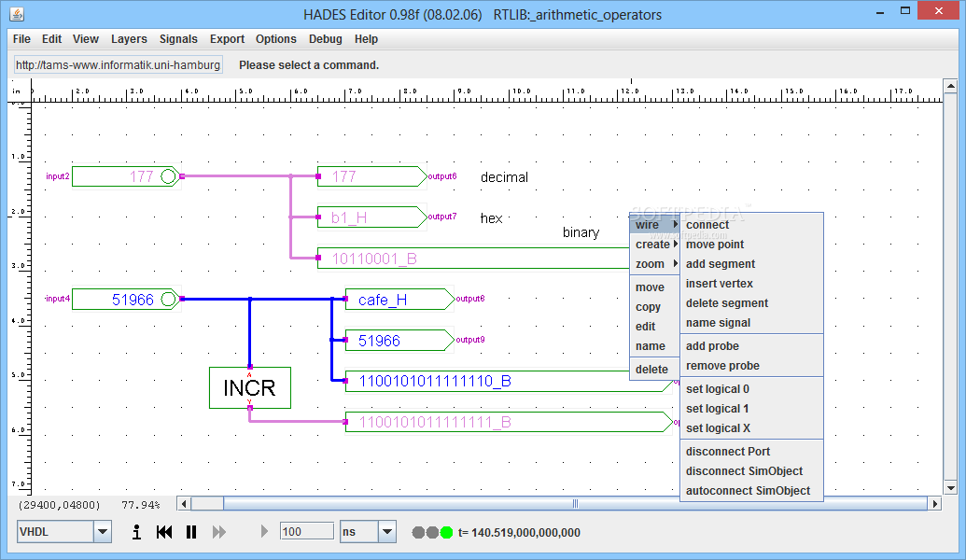This screenshot has width=966, height=560.
Task: Open the Layers menu
Action: (129, 39)
